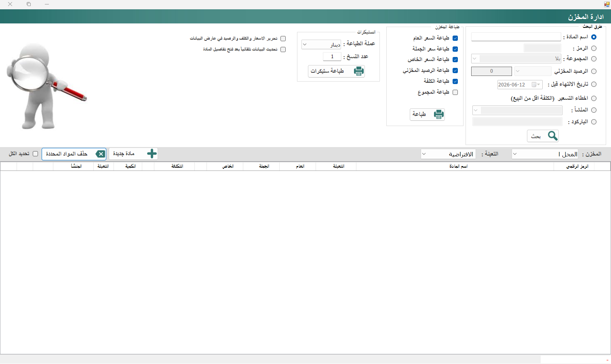Click the delete X icon for حذف المواد المحددة
Screen dimensions: 611x364
pos(100,154)
